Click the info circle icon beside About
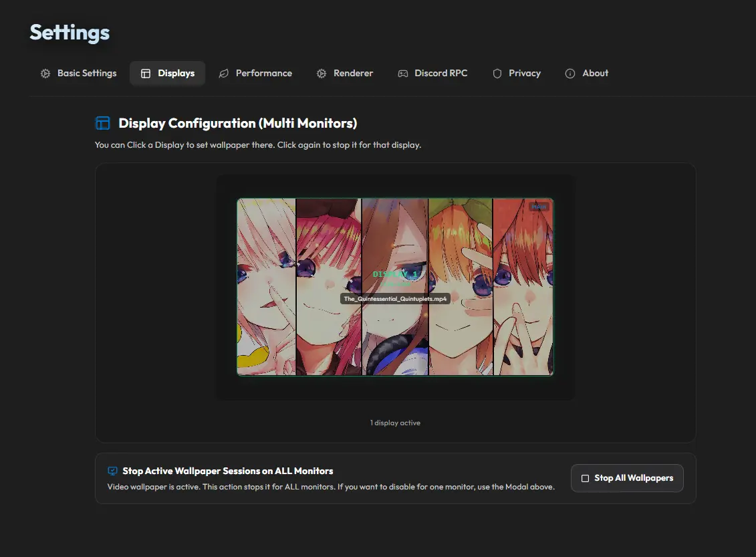Viewport: 756px width, 557px height. (x=570, y=74)
